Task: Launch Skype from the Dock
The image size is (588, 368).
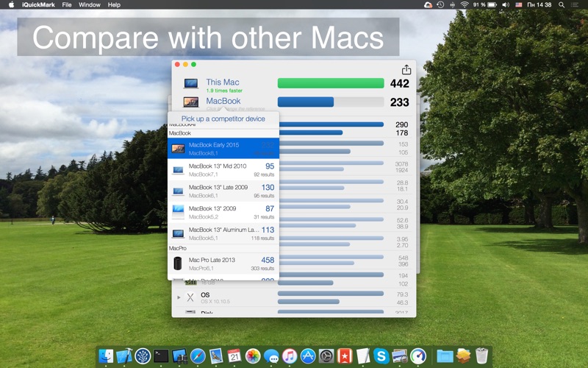Action: pos(381,355)
